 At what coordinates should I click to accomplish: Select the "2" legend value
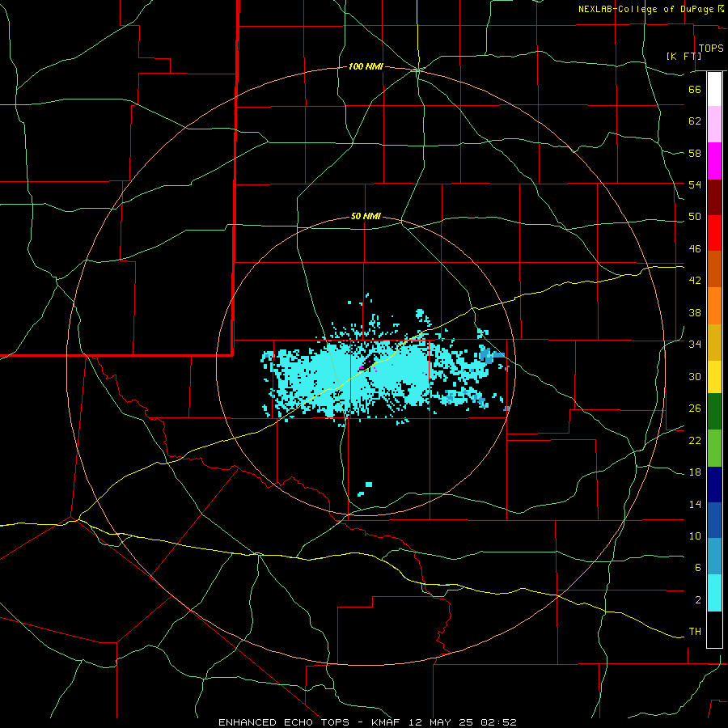point(698,600)
